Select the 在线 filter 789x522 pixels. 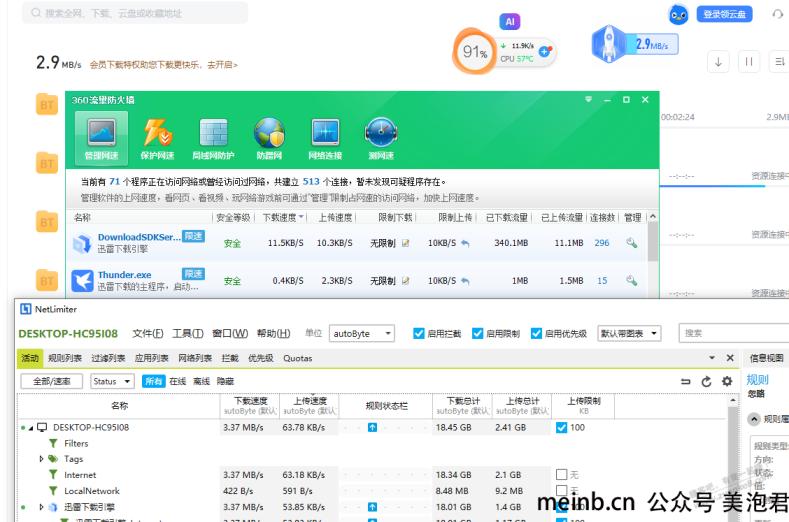(178, 382)
